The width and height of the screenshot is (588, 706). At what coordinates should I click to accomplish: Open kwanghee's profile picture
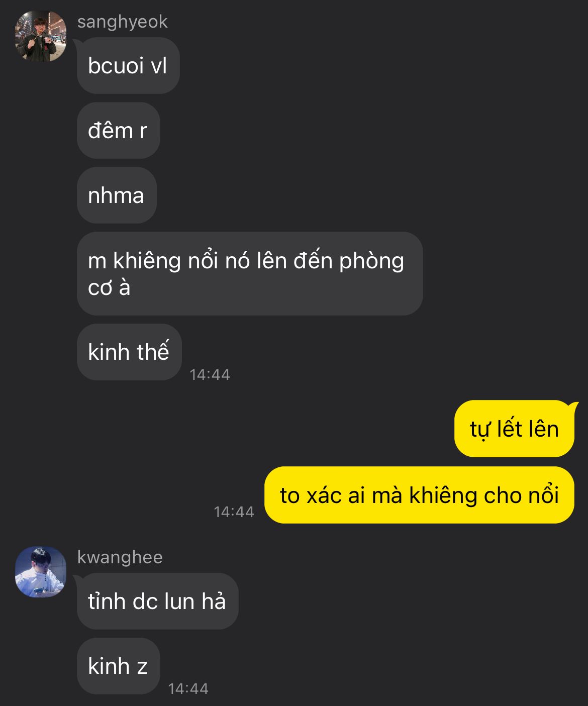pyautogui.click(x=41, y=572)
